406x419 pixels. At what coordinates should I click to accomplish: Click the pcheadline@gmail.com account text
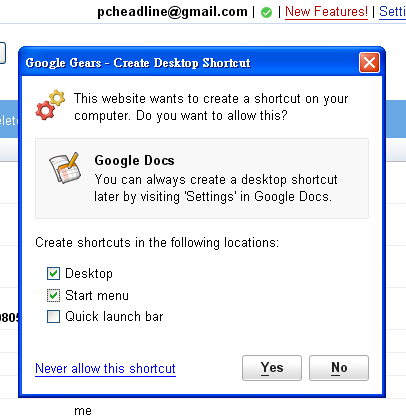[172, 12]
